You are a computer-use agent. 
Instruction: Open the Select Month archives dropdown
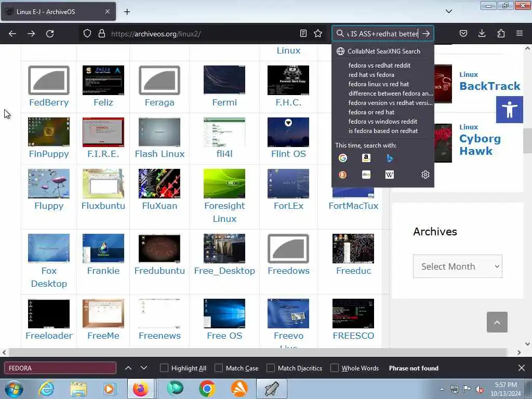[457, 267]
